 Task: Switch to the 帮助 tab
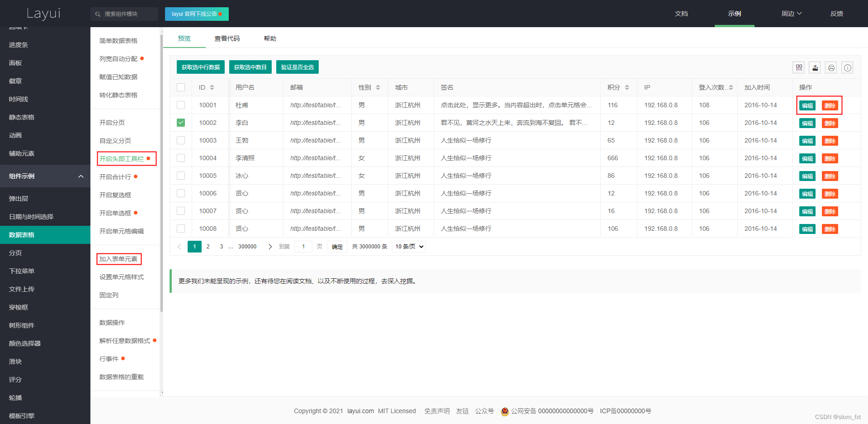[x=270, y=38]
